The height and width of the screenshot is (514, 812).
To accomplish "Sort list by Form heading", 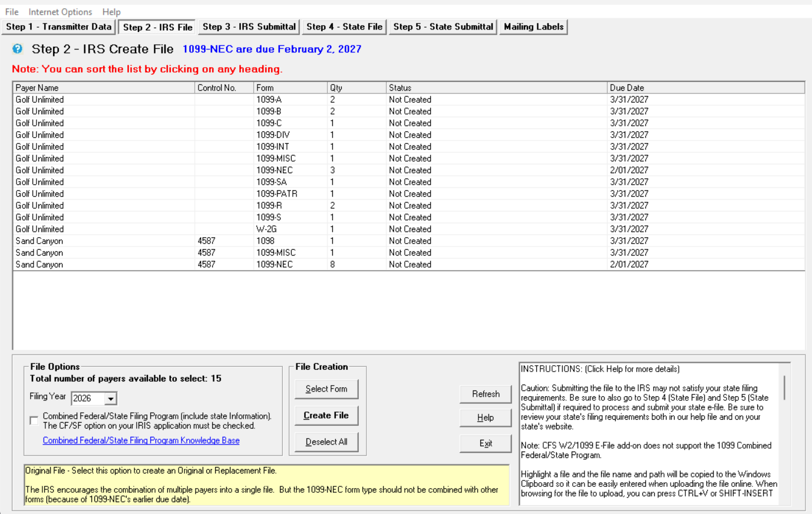I will click(291, 88).
